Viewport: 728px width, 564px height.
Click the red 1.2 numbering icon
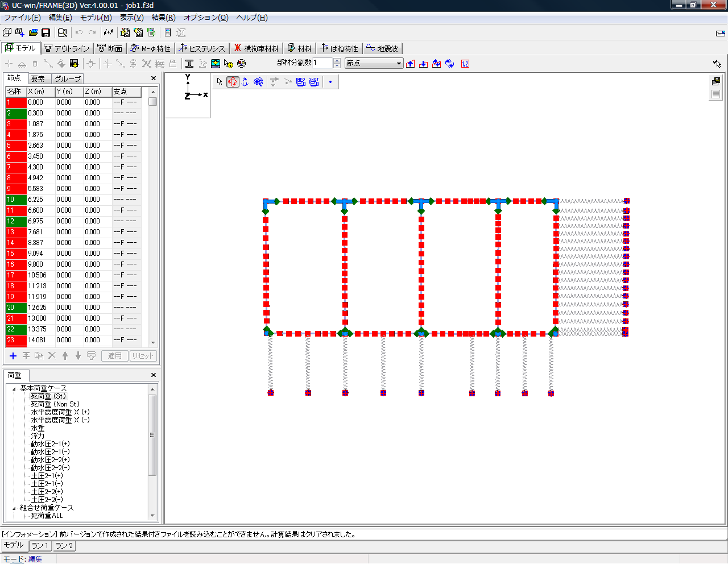pos(465,64)
